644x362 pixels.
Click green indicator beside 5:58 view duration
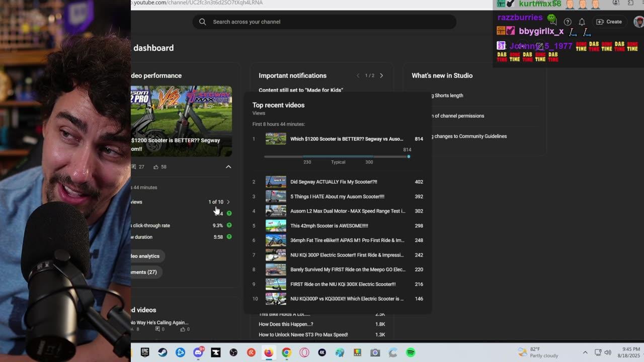pyautogui.click(x=229, y=237)
